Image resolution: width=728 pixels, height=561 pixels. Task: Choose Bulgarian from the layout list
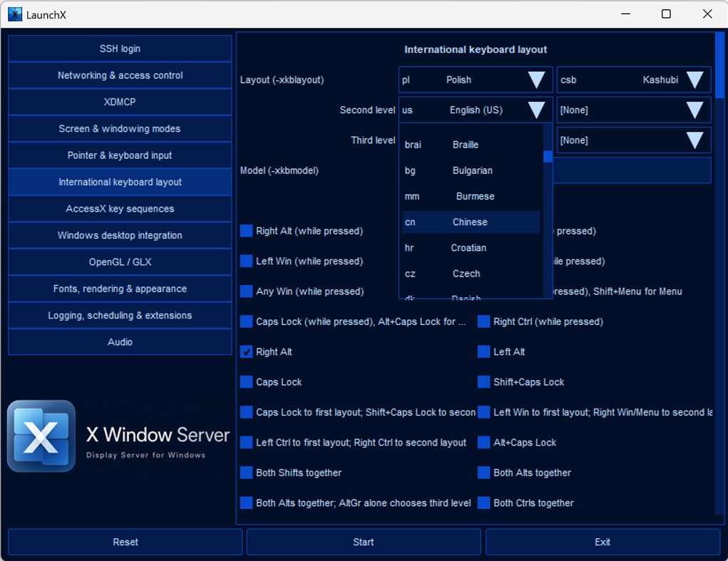click(x=471, y=171)
